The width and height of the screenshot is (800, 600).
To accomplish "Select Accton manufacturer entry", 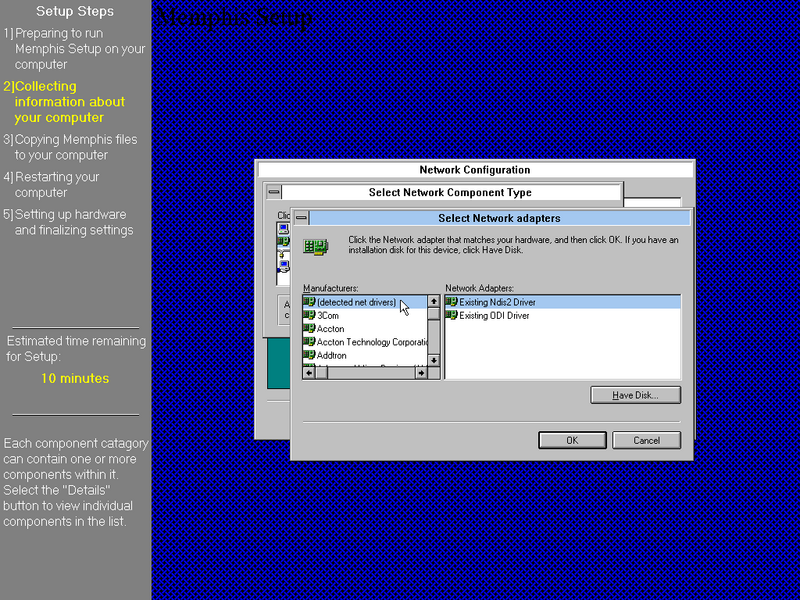I will point(365,329).
